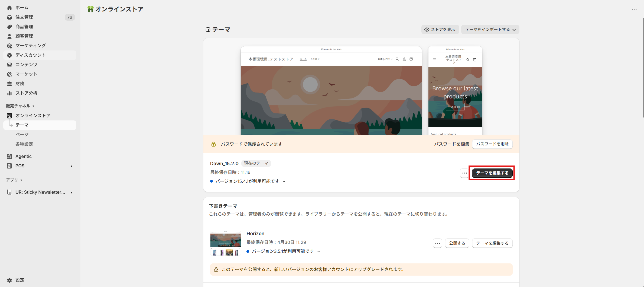The image size is (644, 287).
Task: Click the desktop theme preview image
Action: point(331,91)
